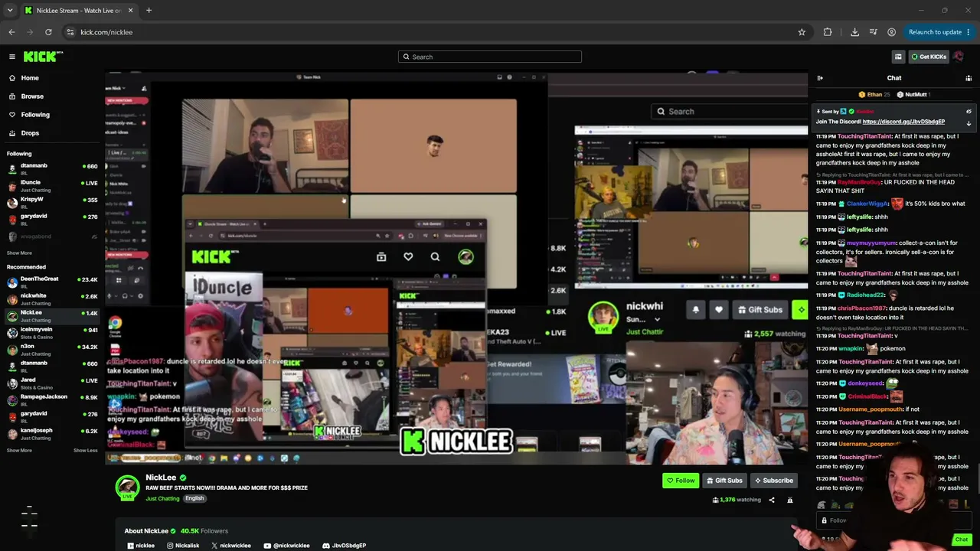
Task: Open NickLee's Instagram link Nickalisk
Action: point(183,546)
